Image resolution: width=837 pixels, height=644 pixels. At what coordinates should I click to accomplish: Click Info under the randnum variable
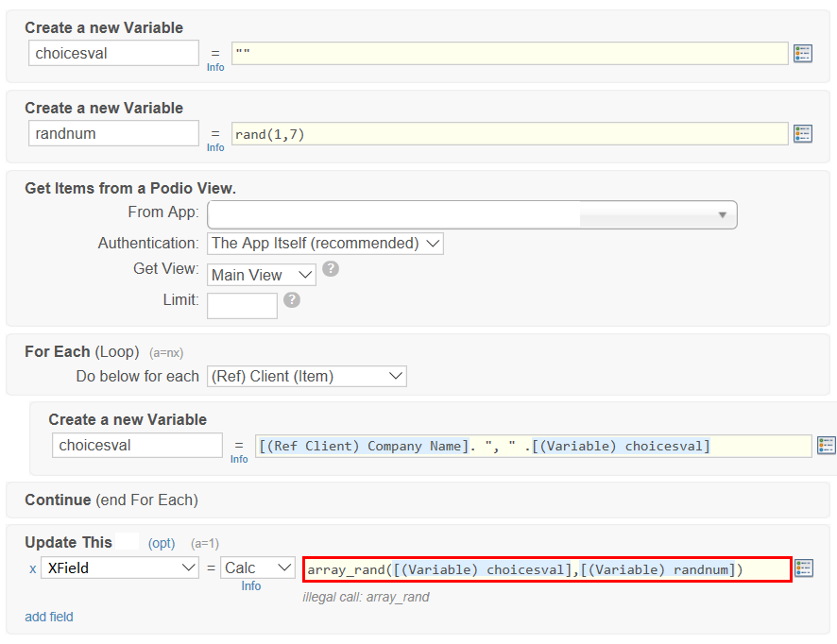(215, 148)
